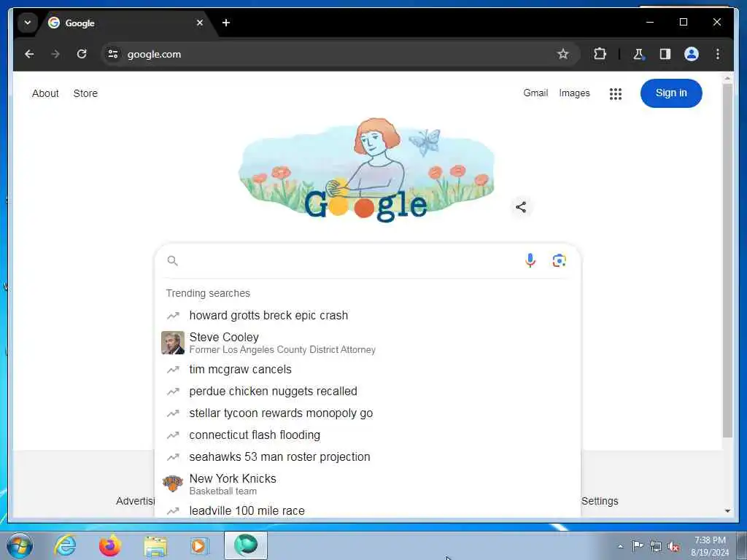Open the tab search dropdown arrow
The image size is (747, 560).
[x=28, y=23]
